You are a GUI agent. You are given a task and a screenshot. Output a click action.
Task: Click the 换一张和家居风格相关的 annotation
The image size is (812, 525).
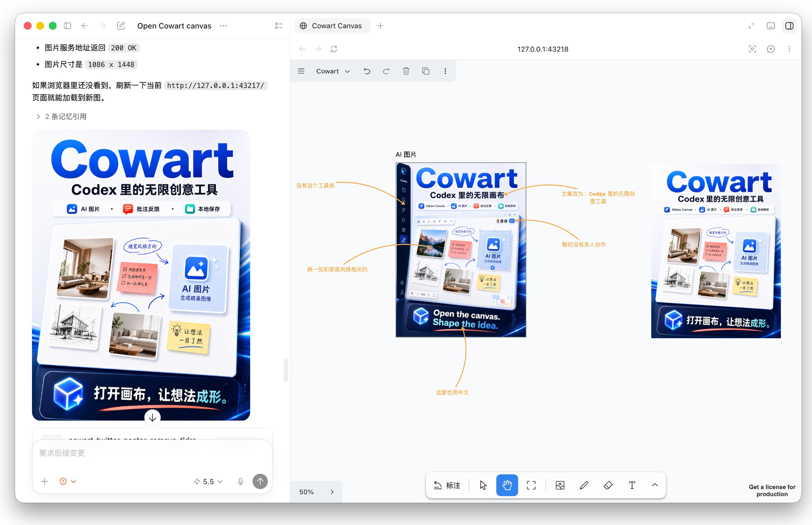(337, 269)
